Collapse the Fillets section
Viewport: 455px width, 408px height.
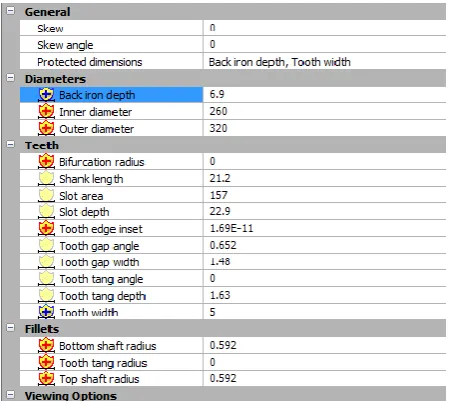tap(11, 328)
